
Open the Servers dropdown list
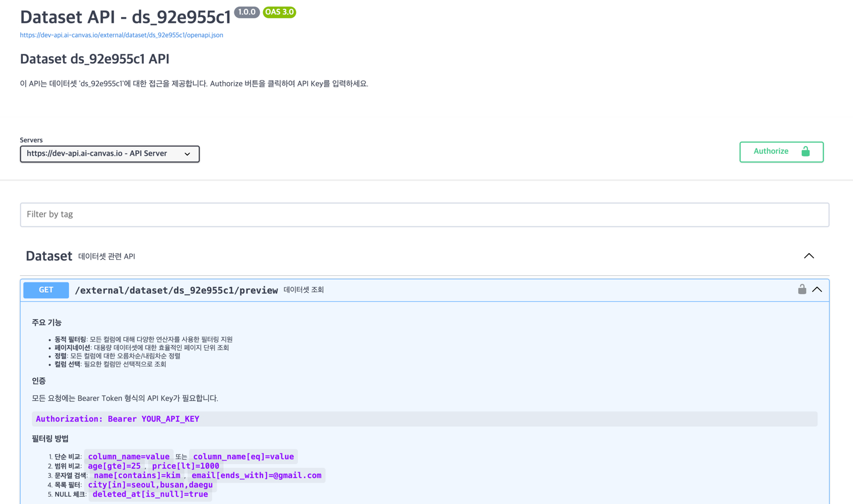(109, 154)
